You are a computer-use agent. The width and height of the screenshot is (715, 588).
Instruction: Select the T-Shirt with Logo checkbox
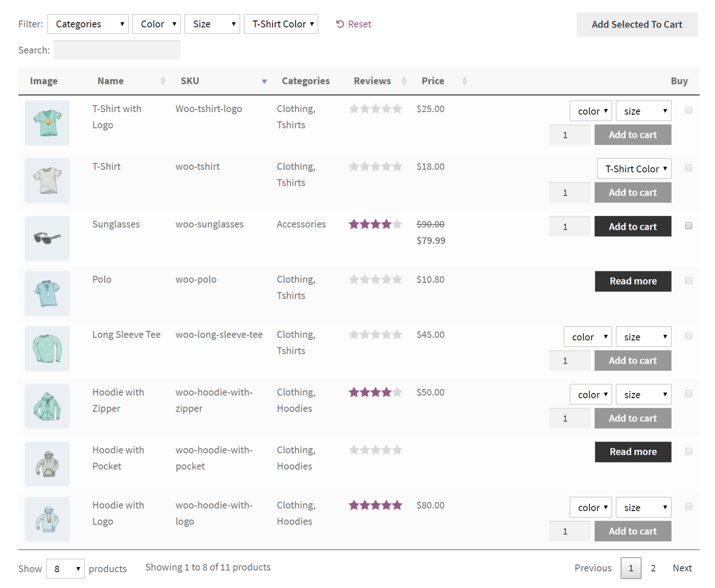click(x=688, y=110)
